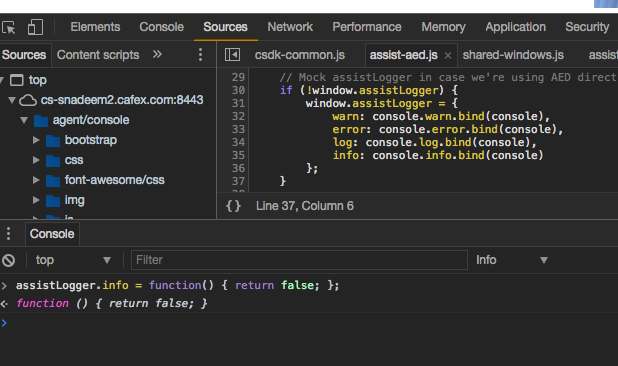This screenshot has height=366, width=618.
Task: Expand the bootstrap folder
Action: click(x=36, y=140)
